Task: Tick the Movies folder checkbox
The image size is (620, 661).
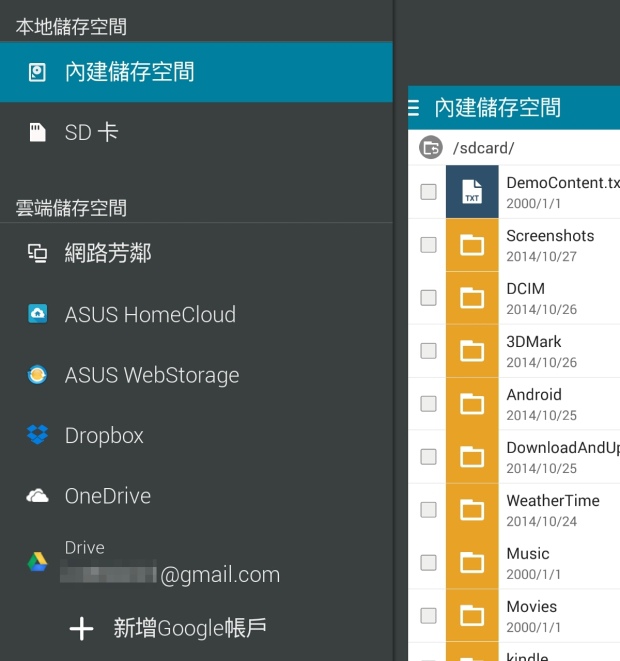Action: point(428,615)
